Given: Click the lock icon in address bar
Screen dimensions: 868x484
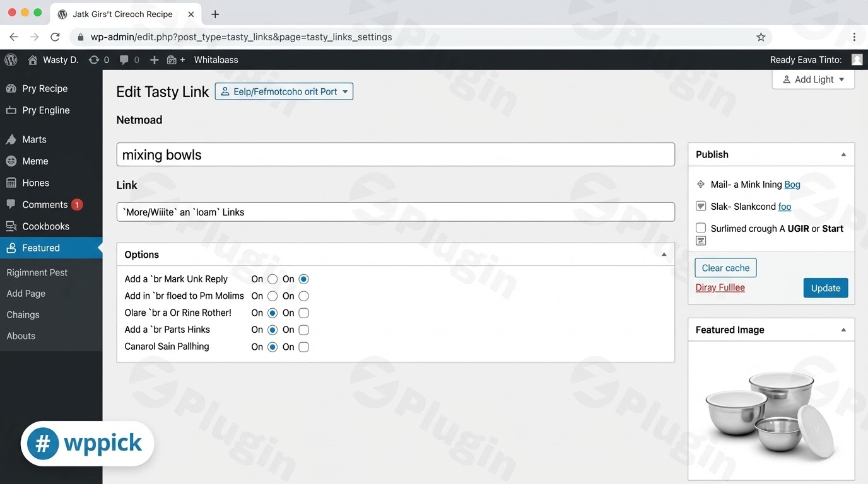Looking at the screenshot, I should (x=81, y=37).
